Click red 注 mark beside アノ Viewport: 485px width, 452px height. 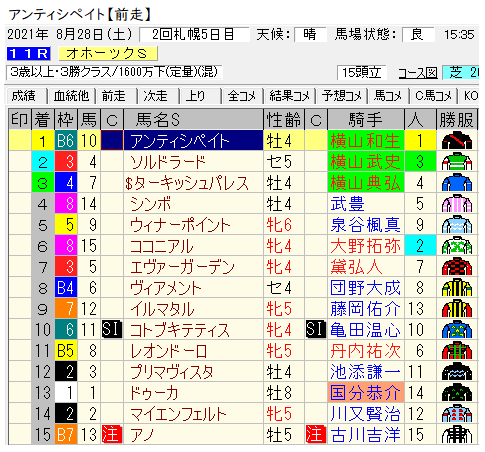[x=112, y=434]
